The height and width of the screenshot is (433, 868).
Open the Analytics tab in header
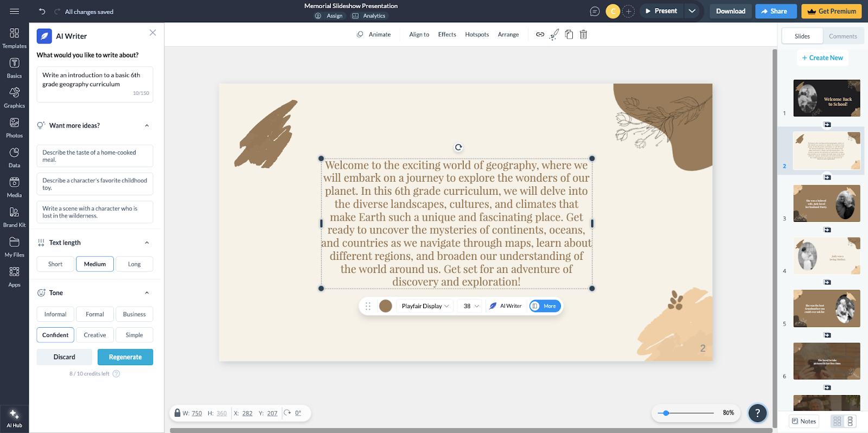[369, 16]
